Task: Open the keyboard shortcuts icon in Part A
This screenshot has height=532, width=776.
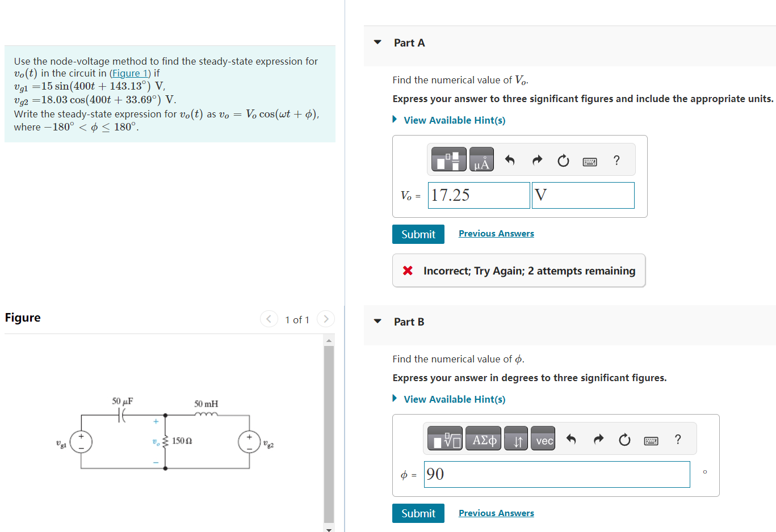Action: [589, 161]
